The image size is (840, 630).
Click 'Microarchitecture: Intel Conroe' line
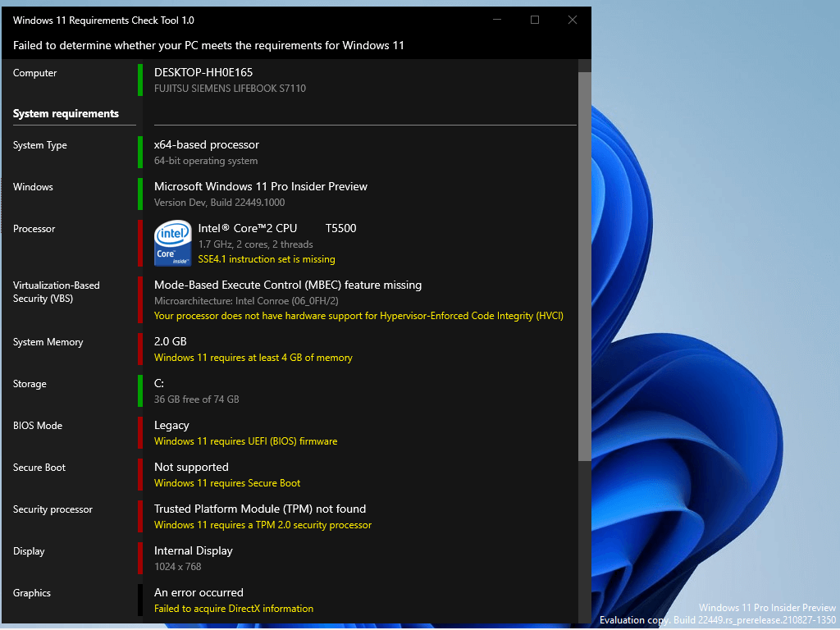246,301
